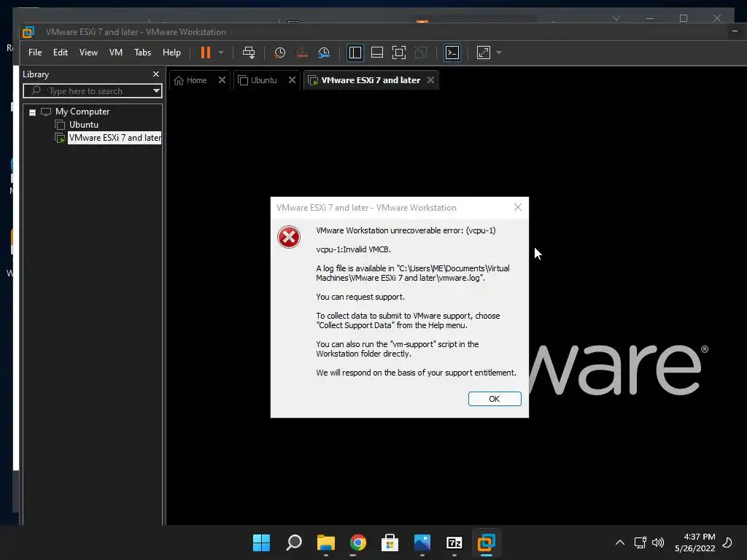This screenshot has height=560, width=747.
Task: Click the Revert to snapshot icon
Action: tap(302, 52)
